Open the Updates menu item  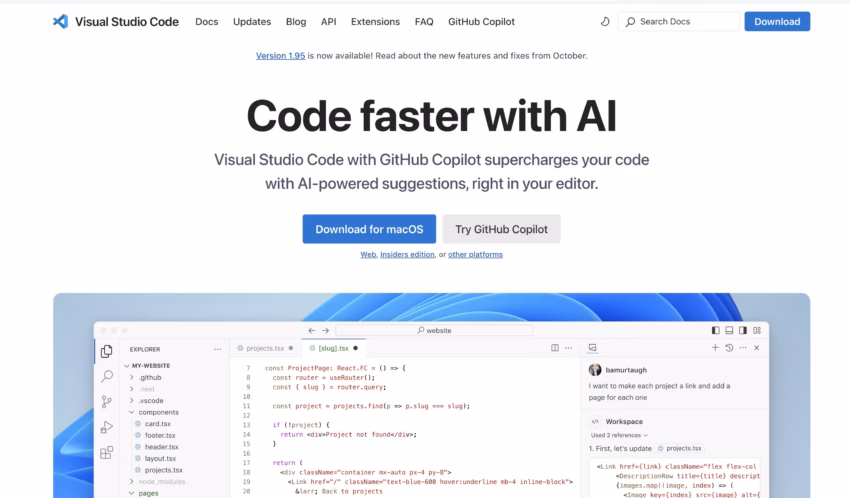tap(252, 22)
